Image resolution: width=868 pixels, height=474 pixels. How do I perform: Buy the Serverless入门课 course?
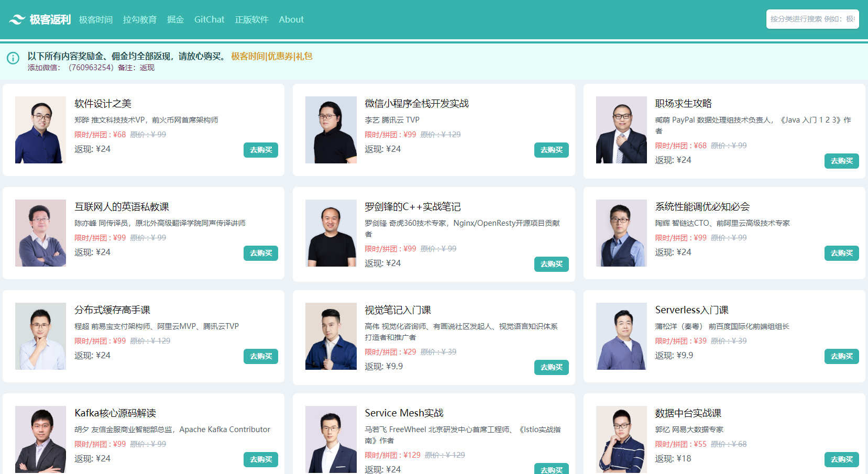pos(841,357)
